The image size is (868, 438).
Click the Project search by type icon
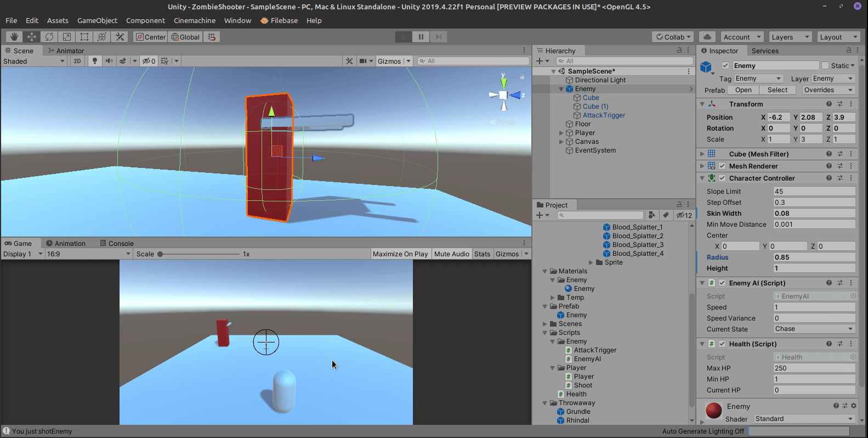coord(651,215)
